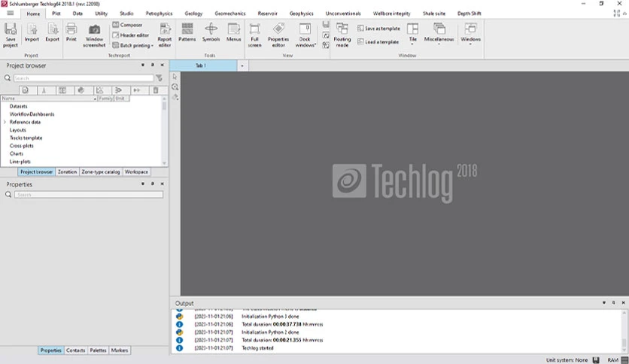The width and height of the screenshot is (629, 364).
Task: Open the dropdown arrow next to Tab 1
Action: coord(242,65)
